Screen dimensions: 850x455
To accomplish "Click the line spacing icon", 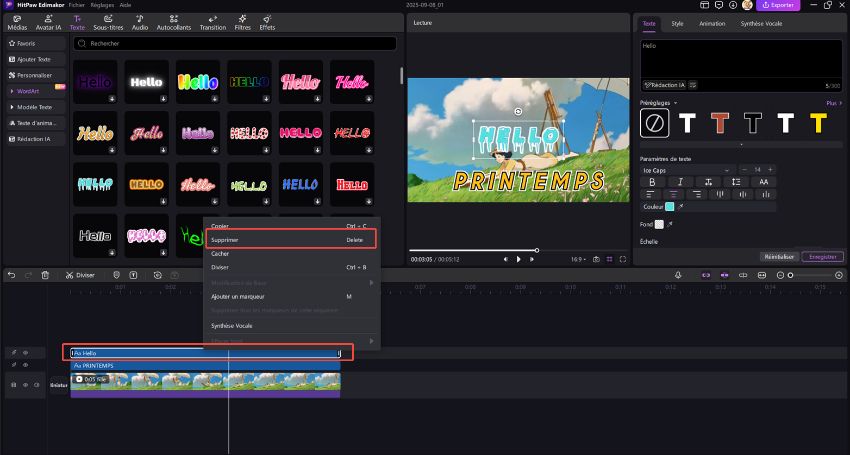I will [x=736, y=182].
